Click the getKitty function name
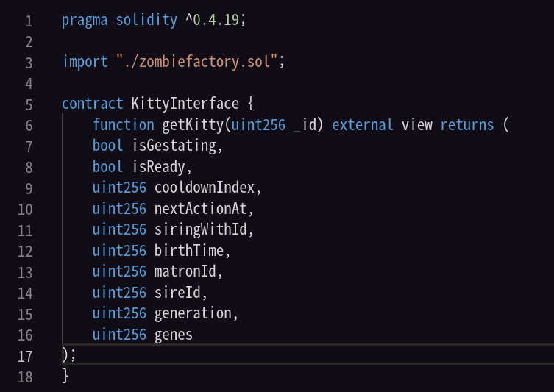The width and height of the screenshot is (554, 392). [193, 125]
